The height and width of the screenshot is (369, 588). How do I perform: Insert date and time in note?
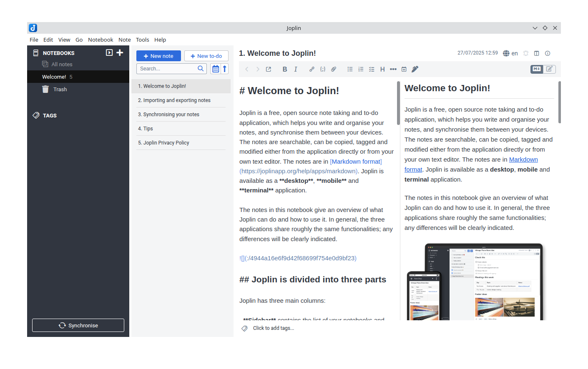point(404,69)
